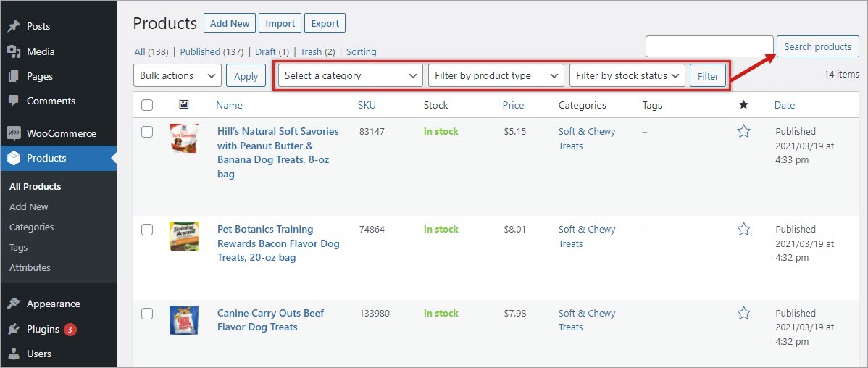
Task: Click the WooCommerce logo icon
Action: tap(13, 133)
